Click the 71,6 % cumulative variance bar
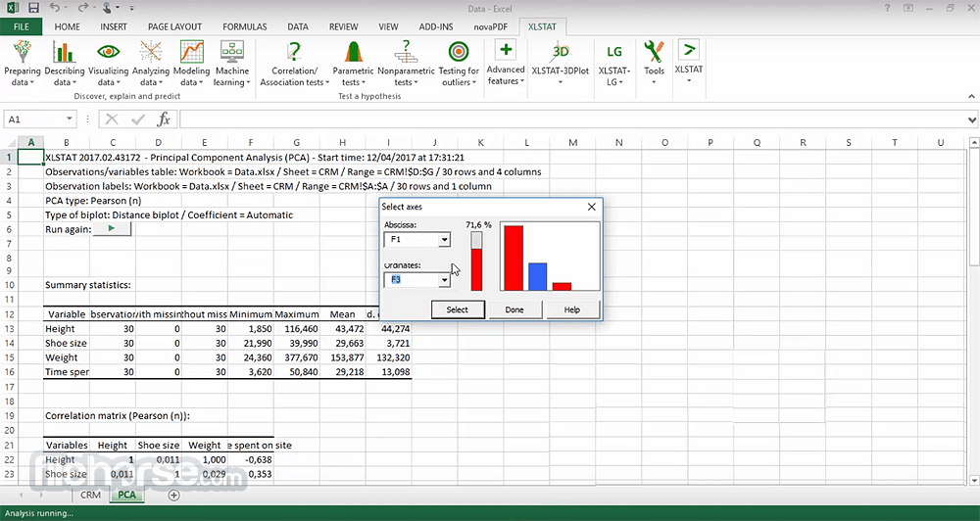The width and height of the screenshot is (980, 521). [476, 261]
